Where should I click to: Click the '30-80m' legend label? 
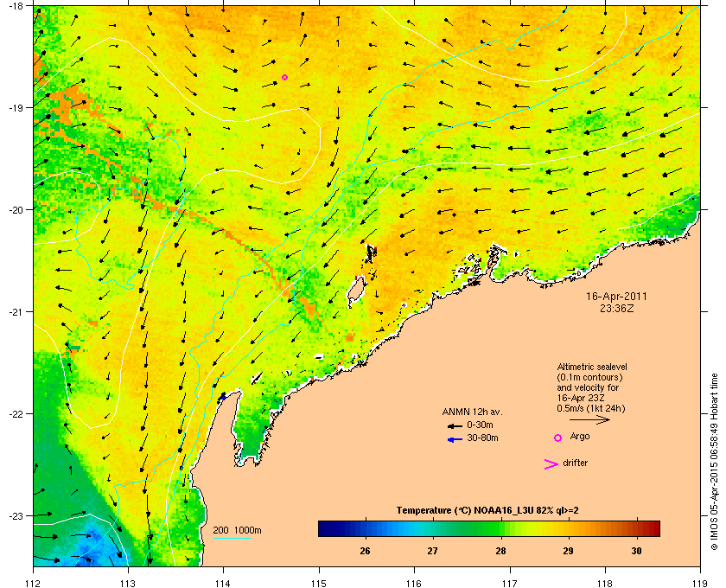[482, 438]
